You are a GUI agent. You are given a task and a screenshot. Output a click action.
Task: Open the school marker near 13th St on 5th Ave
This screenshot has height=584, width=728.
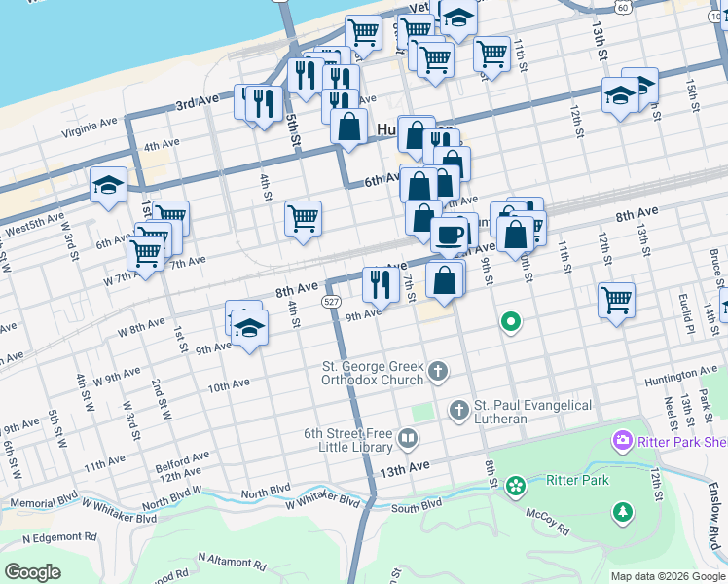pos(620,96)
